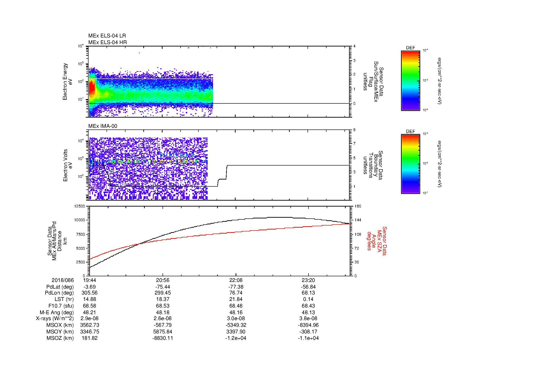Click the 'Electron Volts eV' axis label

[x=67, y=166]
